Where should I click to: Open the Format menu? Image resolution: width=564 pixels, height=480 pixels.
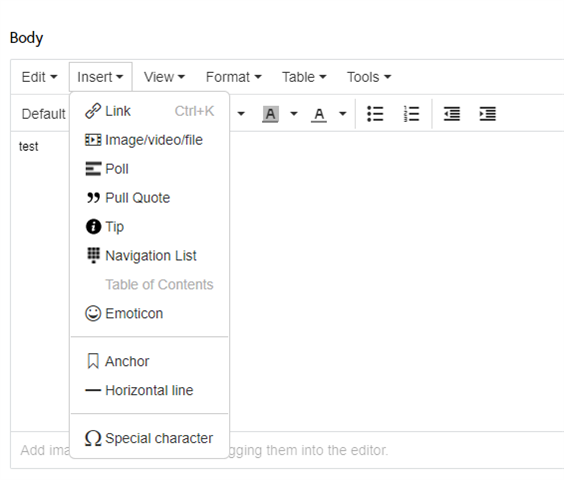point(234,77)
